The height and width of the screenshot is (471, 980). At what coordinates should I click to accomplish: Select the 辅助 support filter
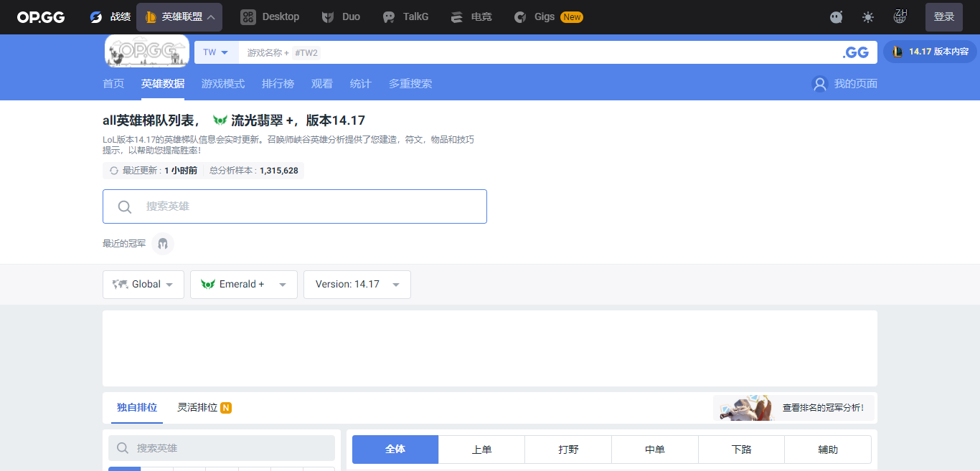pyautogui.click(x=828, y=449)
